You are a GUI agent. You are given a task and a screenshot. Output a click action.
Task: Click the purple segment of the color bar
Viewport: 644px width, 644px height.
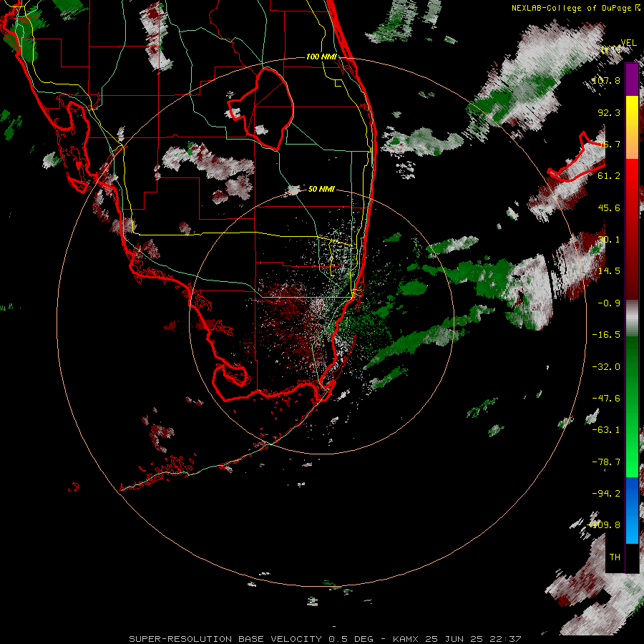pos(632,79)
